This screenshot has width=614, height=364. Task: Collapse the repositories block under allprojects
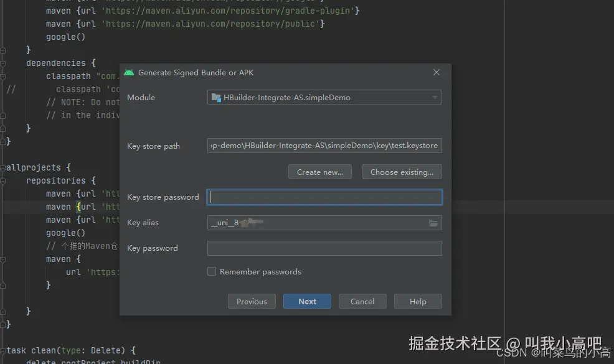[2, 181]
